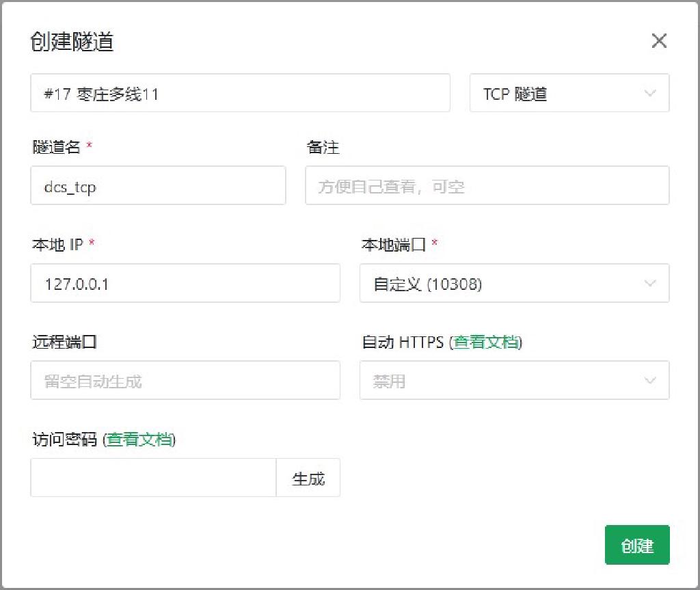The height and width of the screenshot is (590, 700).
Task: Click the 本地 IP field showing 127.0.0.1
Action: tap(185, 284)
